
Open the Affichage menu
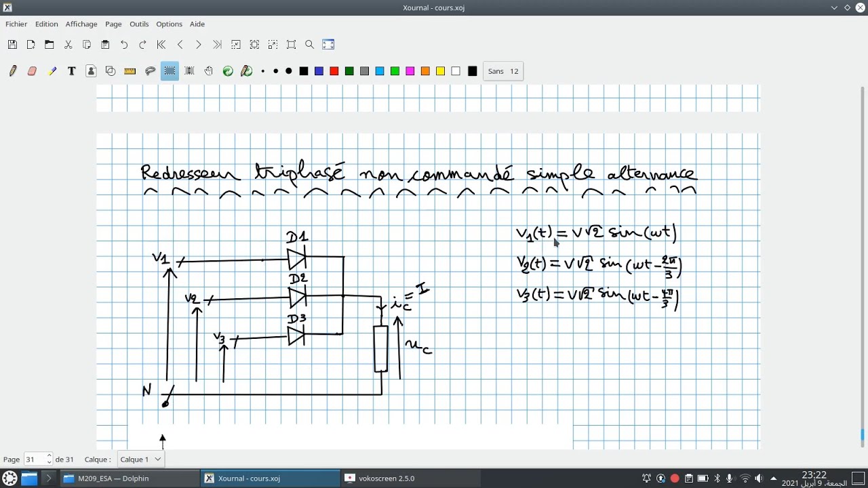tap(81, 24)
